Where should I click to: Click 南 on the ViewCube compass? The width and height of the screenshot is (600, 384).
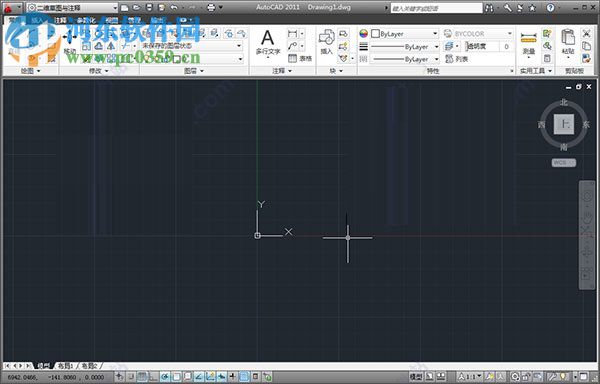tap(564, 147)
